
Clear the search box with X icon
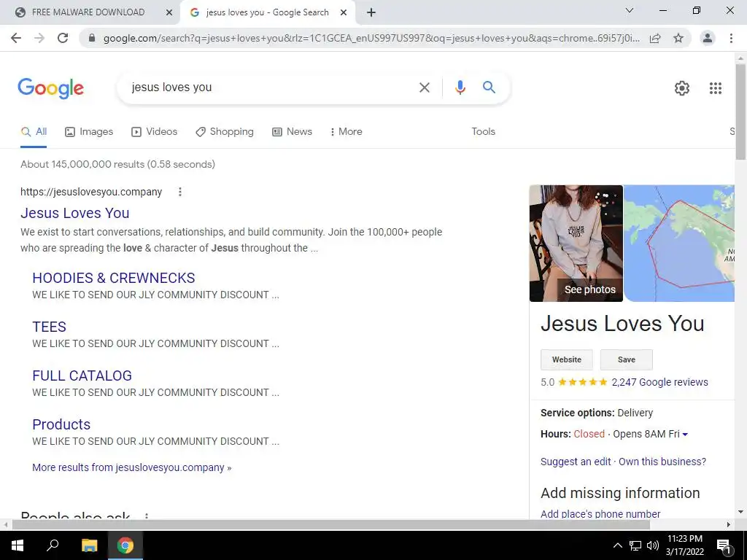[424, 87]
